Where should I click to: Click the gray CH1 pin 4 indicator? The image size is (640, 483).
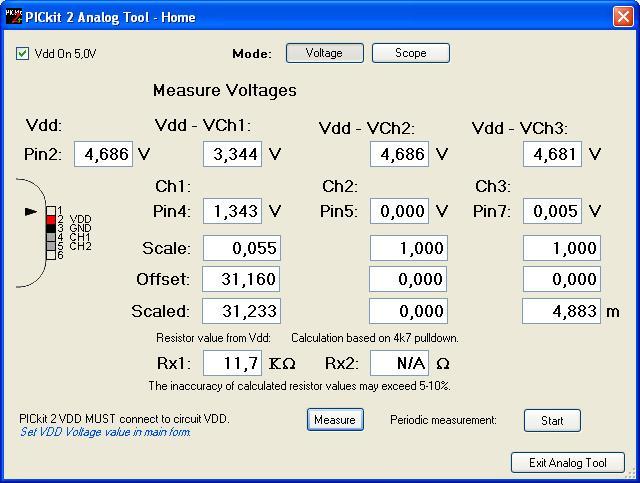click(51, 237)
